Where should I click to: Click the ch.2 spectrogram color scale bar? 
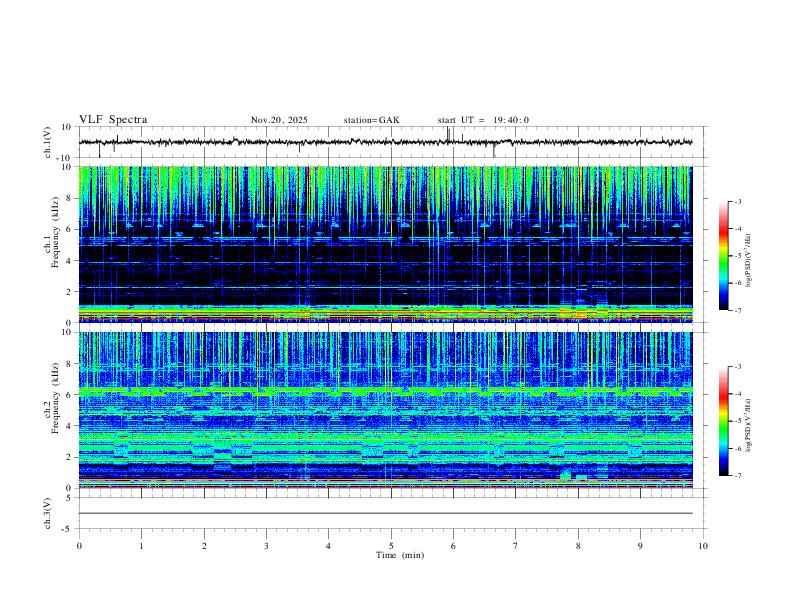723,421
